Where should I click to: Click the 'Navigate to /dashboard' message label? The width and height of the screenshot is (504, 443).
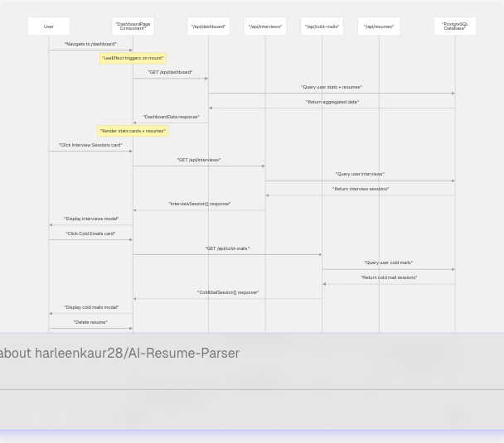[x=90, y=44]
